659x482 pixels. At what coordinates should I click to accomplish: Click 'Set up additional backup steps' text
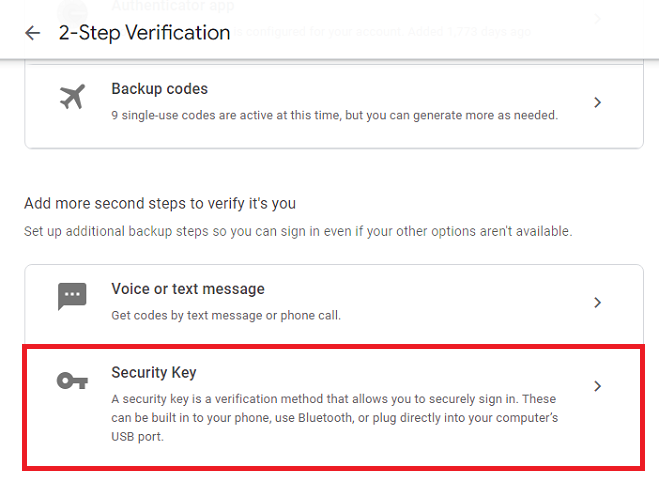click(298, 231)
